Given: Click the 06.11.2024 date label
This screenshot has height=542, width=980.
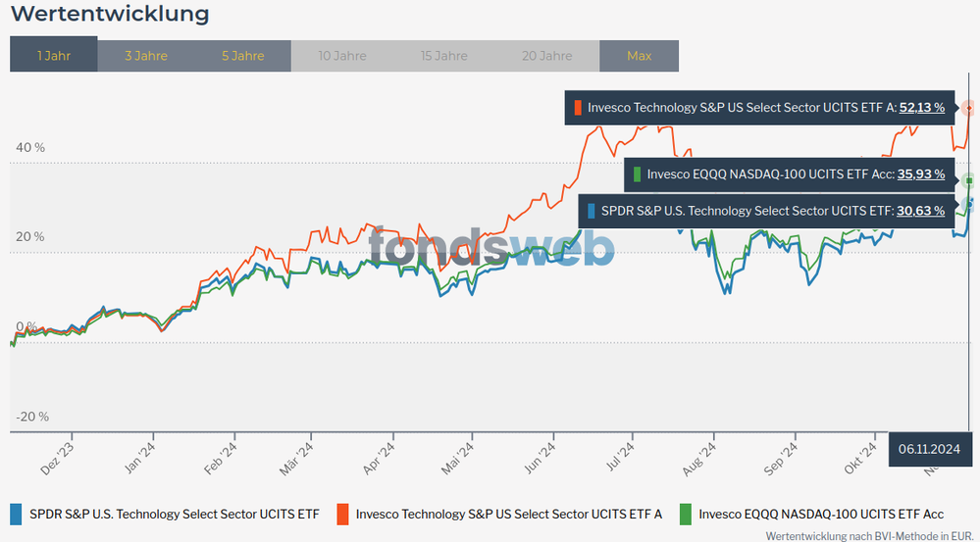Looking at the screenshot, I should 929,449.
